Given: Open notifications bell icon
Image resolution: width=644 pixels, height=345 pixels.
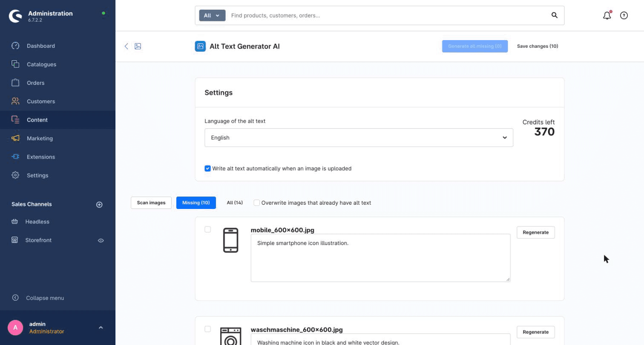Looking at the screenshot, I should click(x=607, y=15).
